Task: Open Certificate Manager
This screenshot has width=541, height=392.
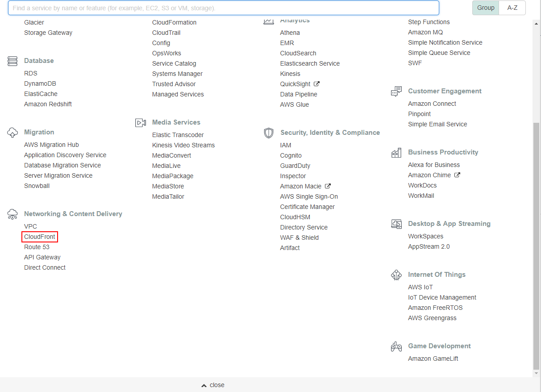Action: [308, 207]
